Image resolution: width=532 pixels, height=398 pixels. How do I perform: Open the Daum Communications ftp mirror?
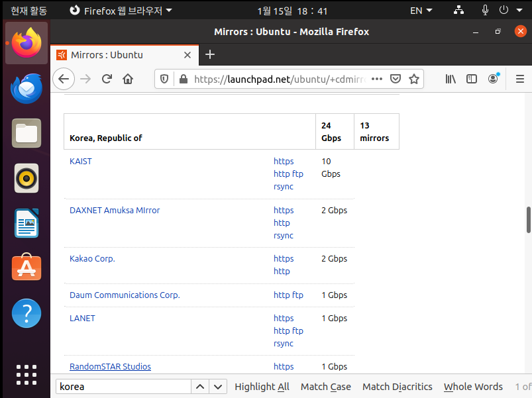click(x=297, y=295)
